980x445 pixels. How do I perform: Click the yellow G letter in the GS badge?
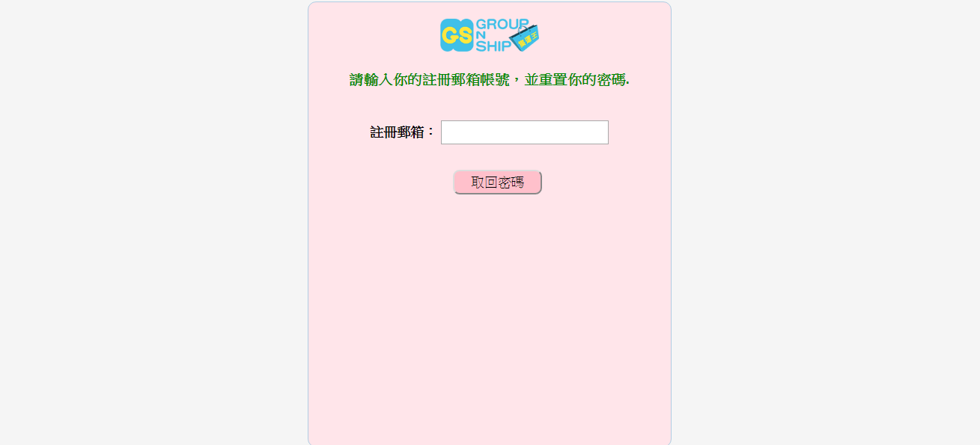(x=449, y=35)
